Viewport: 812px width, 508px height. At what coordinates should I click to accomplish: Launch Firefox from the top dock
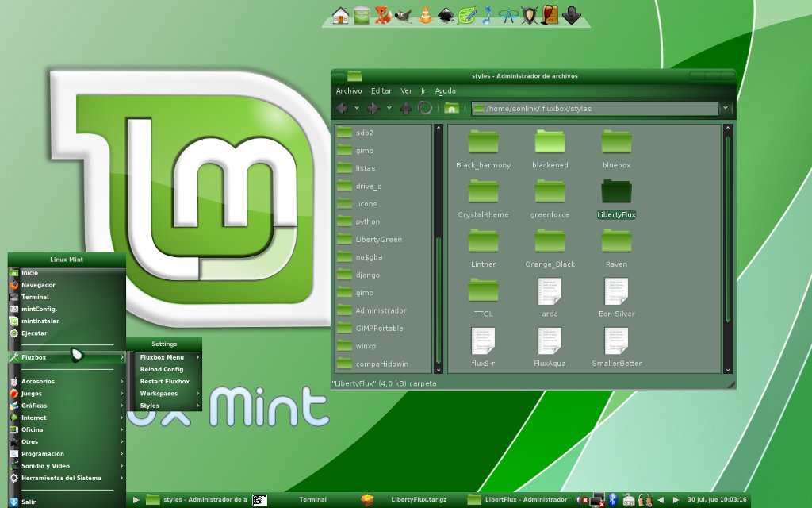click(383, 16)
